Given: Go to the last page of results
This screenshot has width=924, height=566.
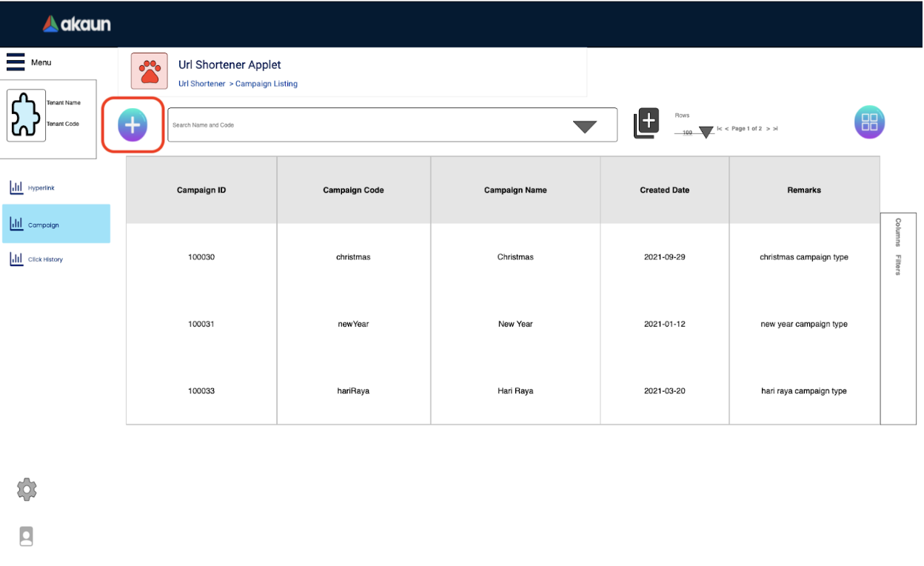Looking at the screenshot, I should click(x=775, y=129).
